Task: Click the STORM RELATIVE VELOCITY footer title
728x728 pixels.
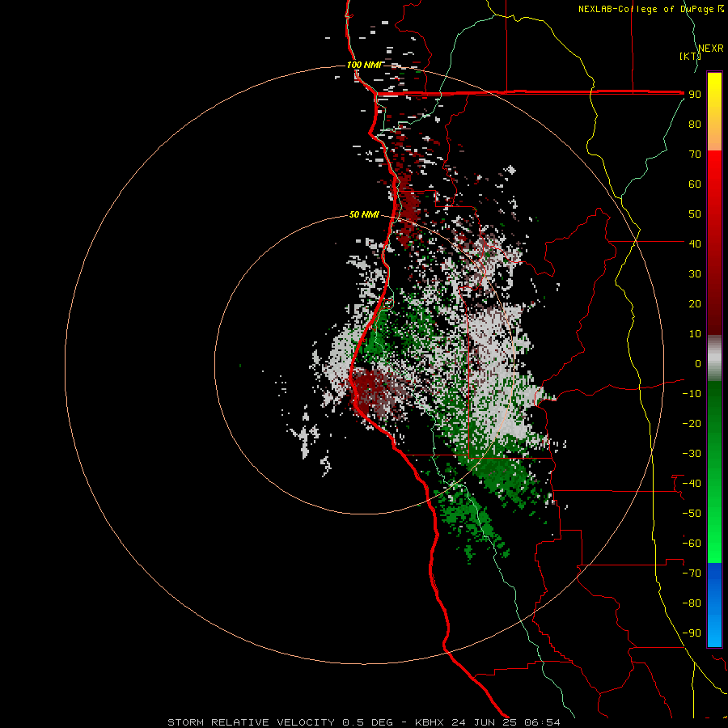Action: coord(251,722)
